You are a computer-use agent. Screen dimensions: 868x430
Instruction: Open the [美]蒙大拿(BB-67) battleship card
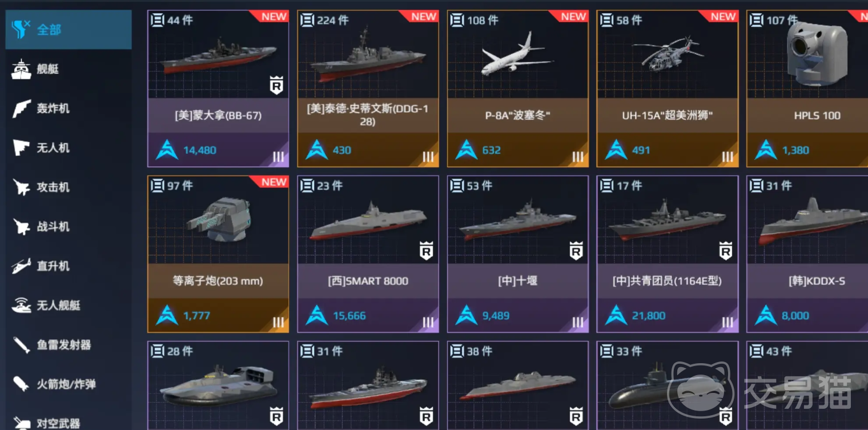click(x=218, y=89)
